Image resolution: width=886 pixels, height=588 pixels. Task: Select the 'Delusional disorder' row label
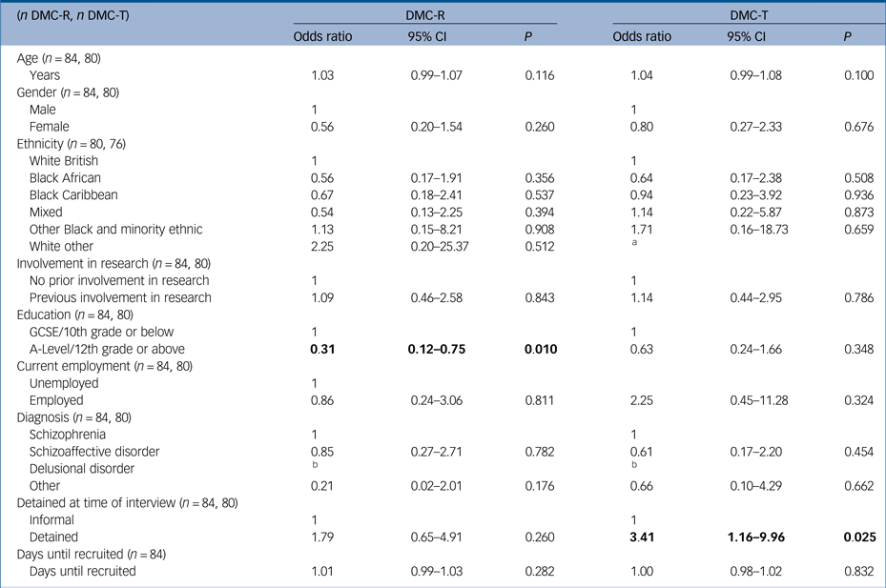pos(81,469)
